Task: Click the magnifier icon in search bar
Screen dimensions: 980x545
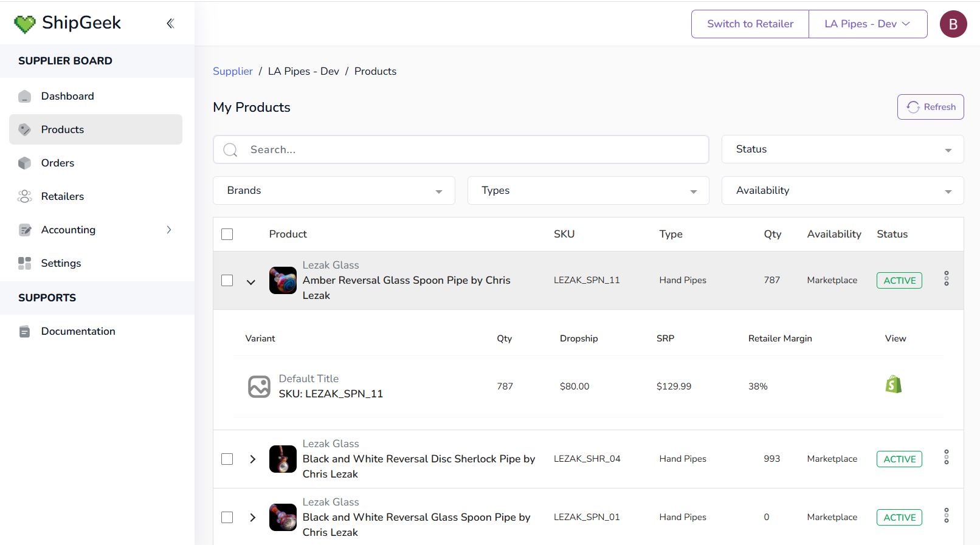Action: coord(230,149)
